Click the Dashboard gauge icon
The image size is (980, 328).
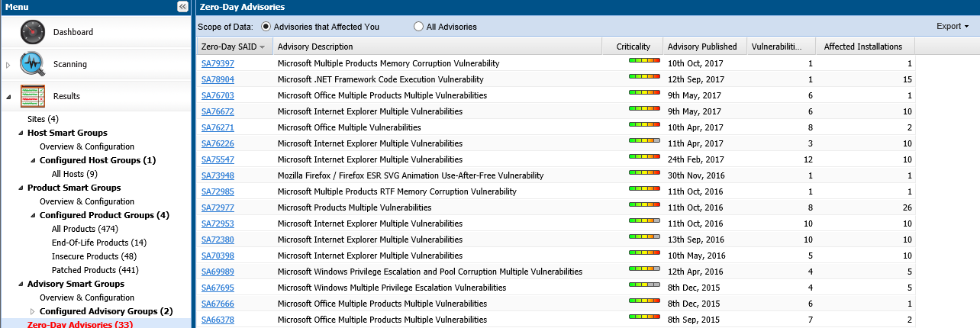point(33,32)
